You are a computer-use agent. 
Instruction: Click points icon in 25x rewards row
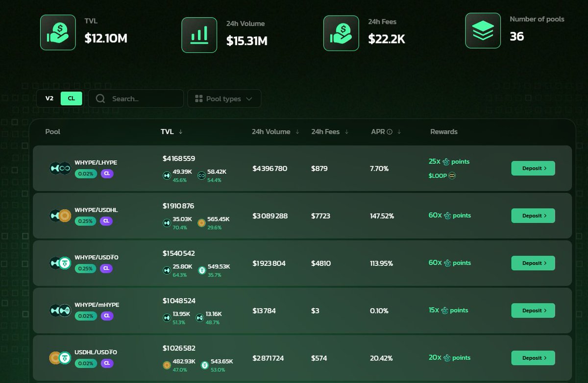tap(446, 162)
